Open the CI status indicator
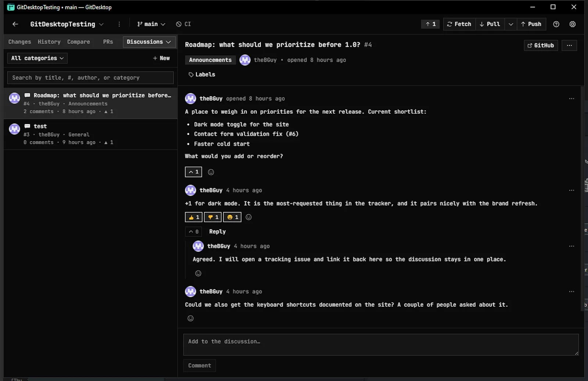 (x=183, y=24)
